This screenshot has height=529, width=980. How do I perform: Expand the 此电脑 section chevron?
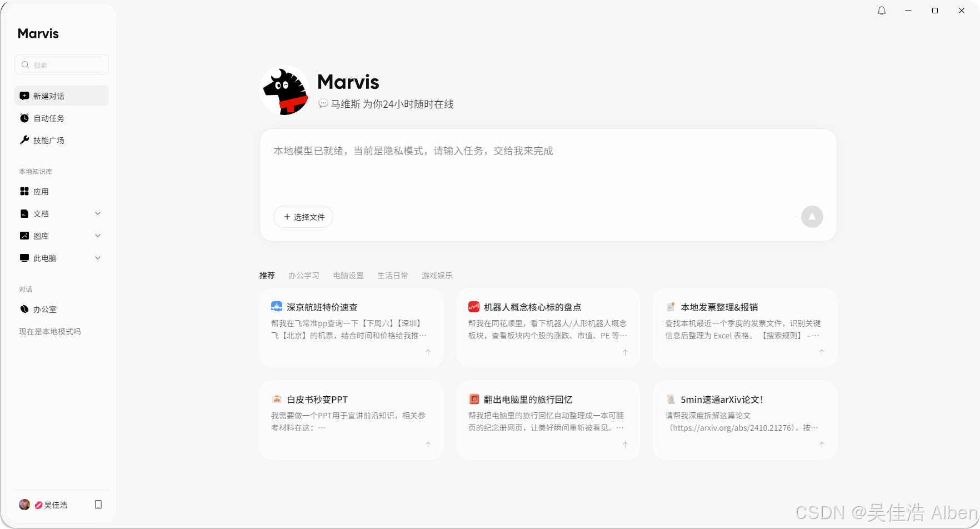point(98,258)
